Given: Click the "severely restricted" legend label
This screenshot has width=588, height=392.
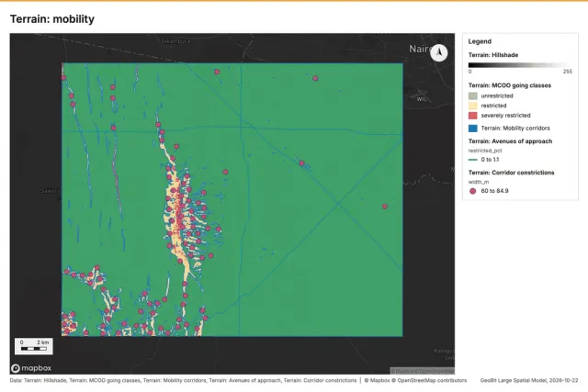Looking at the screenshot, I should tap(505, 116).
